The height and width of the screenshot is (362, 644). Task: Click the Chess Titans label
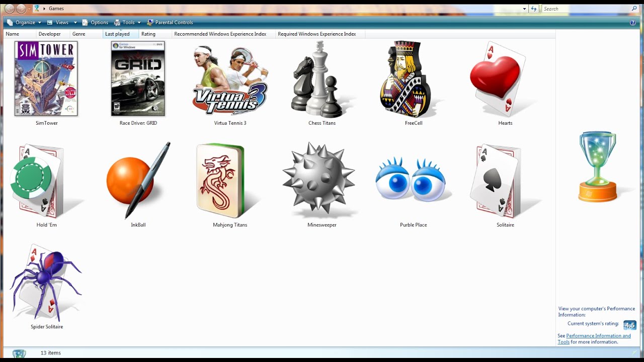point(322,123)
